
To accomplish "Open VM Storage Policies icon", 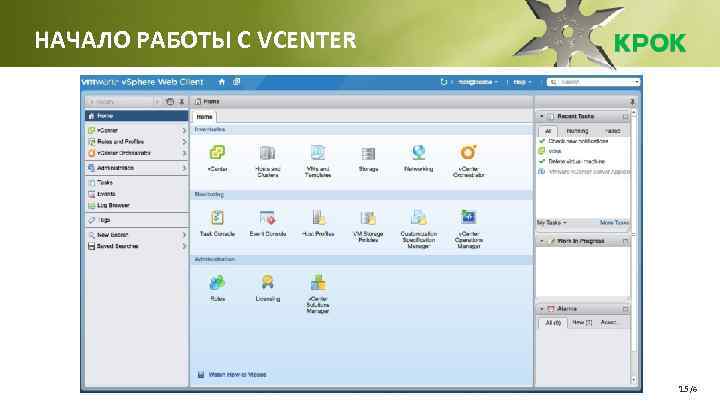I will point(368,218).
